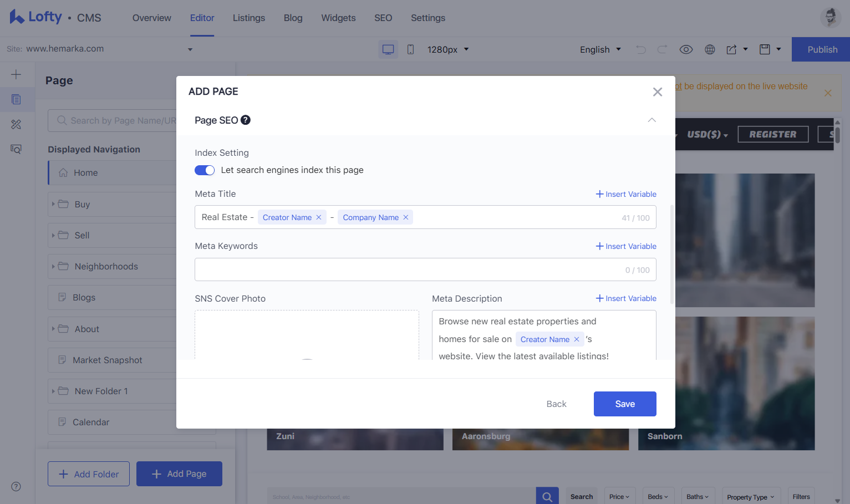Insert Variable for Meta Keywords

tap(626, 246)
